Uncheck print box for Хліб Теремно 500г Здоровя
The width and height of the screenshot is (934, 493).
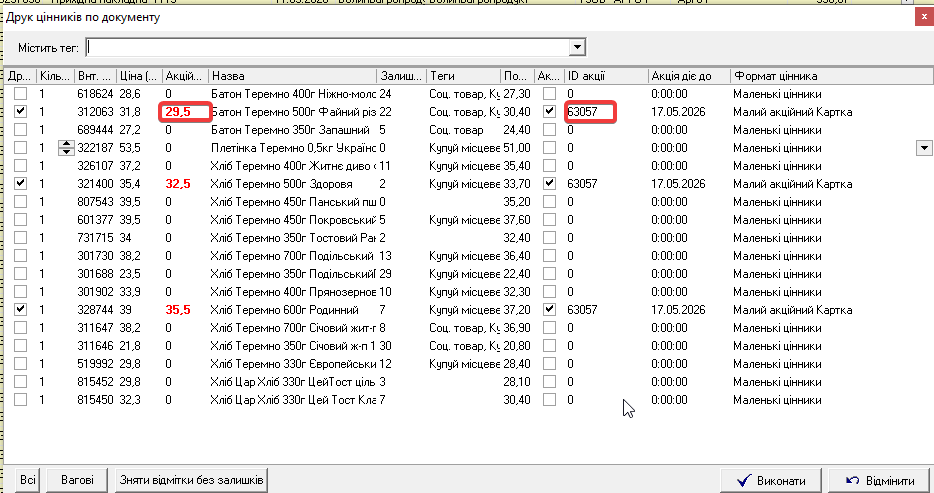pyautogui.click(x=21, y=183)
